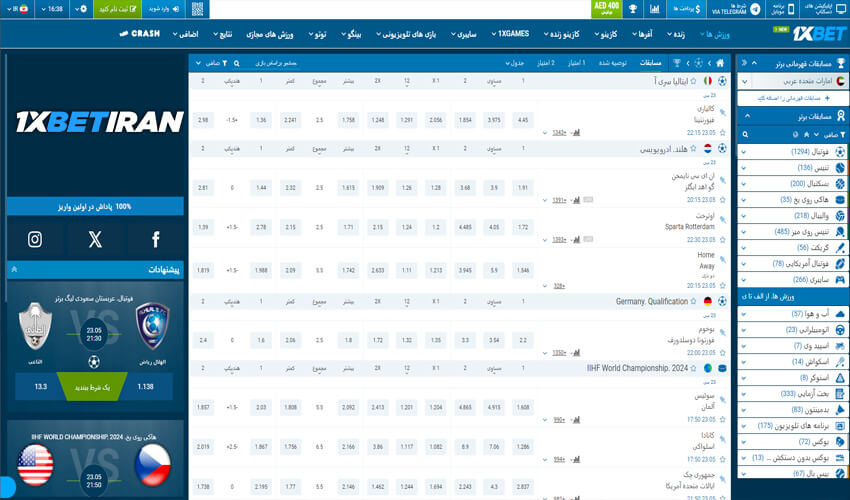Click the 1XBET logo
The image size is (850, 500).
pos(819,34)
